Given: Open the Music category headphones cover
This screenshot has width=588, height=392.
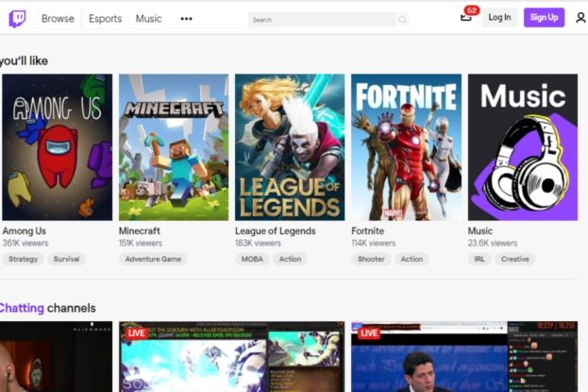Looking at the screenshot, I should click(523, 146).
